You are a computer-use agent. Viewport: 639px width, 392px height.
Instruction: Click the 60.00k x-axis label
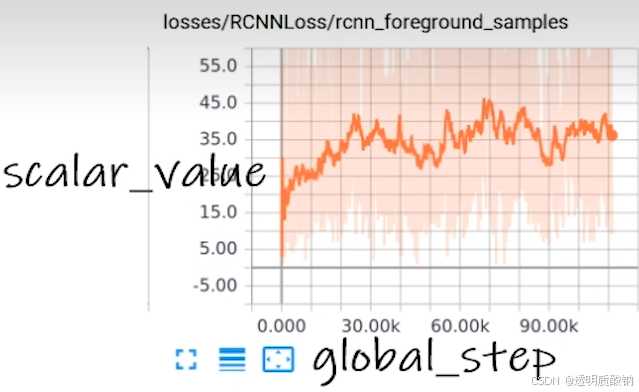[460, 326]
